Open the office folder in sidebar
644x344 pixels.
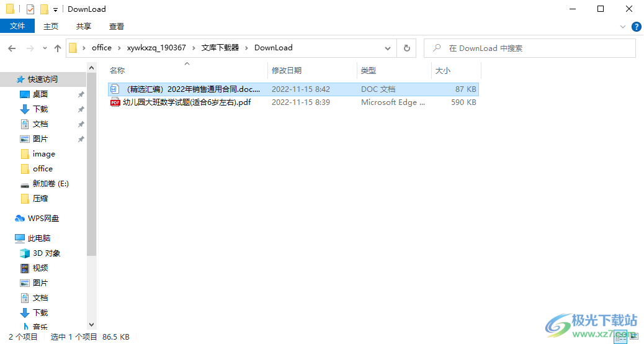click(43, 168)
